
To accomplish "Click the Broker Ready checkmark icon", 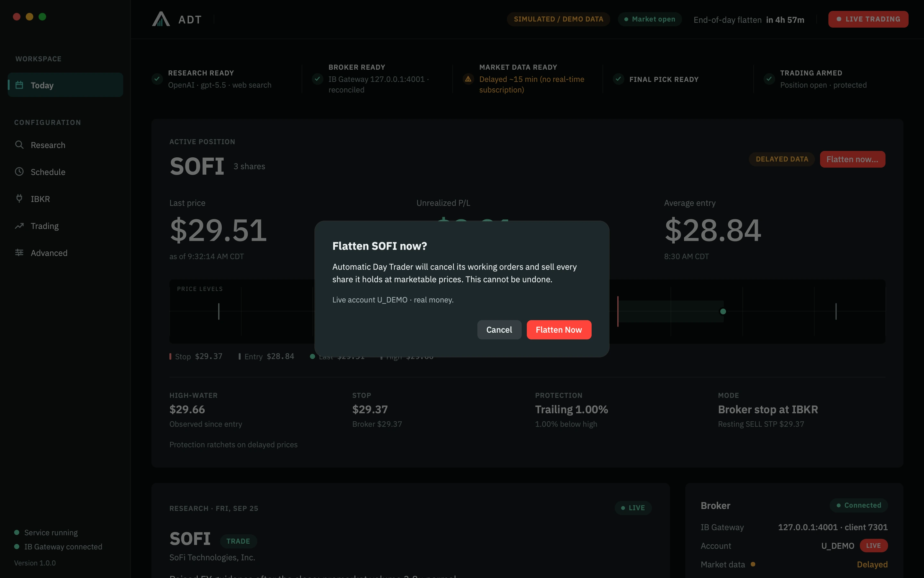I will coord(317,79).
